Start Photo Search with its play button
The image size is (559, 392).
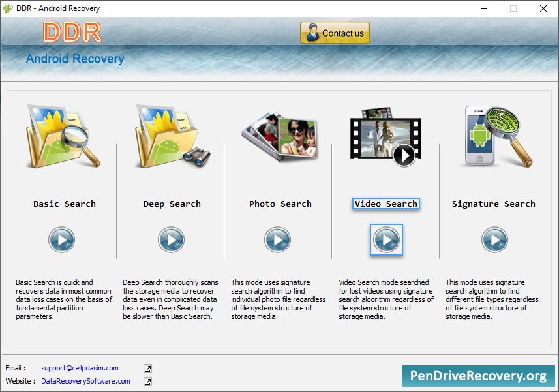pyautogui.click(x=277, y=240)
